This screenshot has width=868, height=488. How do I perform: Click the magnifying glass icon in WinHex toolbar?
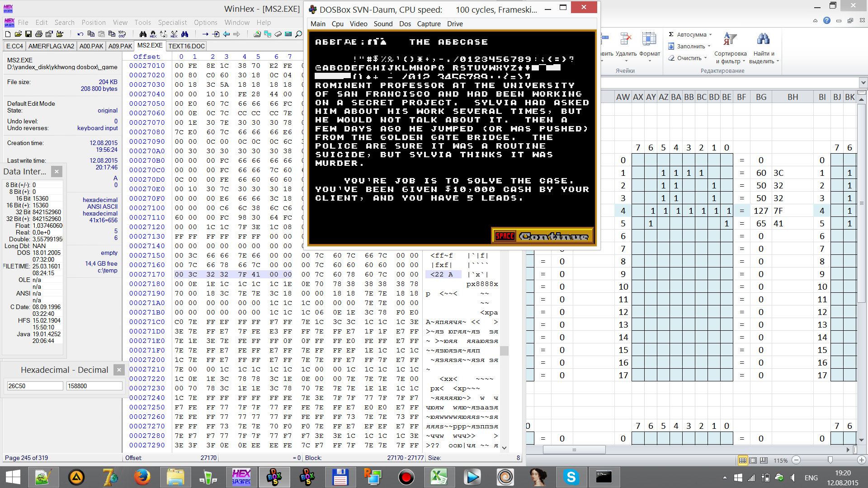pyautogui.click(x=298, y=34)
